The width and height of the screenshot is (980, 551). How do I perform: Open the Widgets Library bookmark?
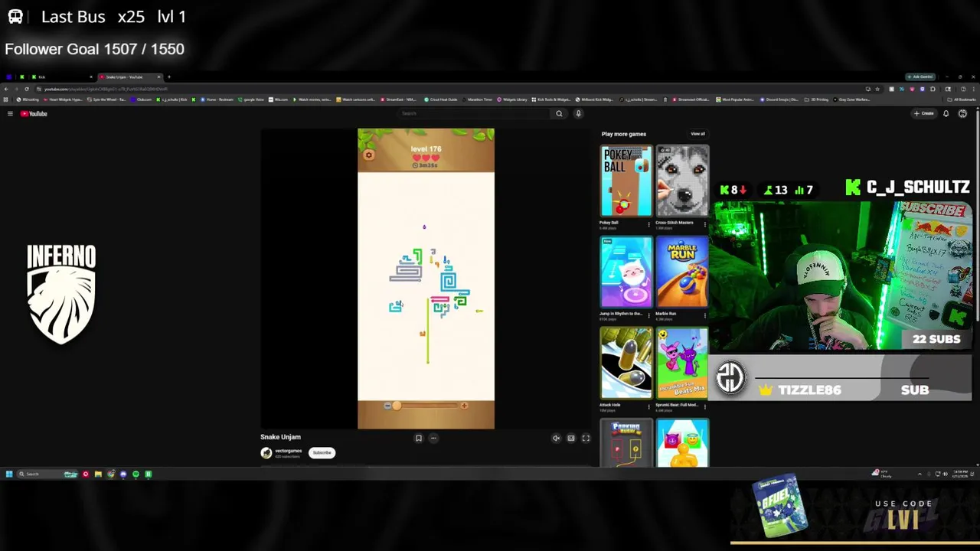pos(511,99)
